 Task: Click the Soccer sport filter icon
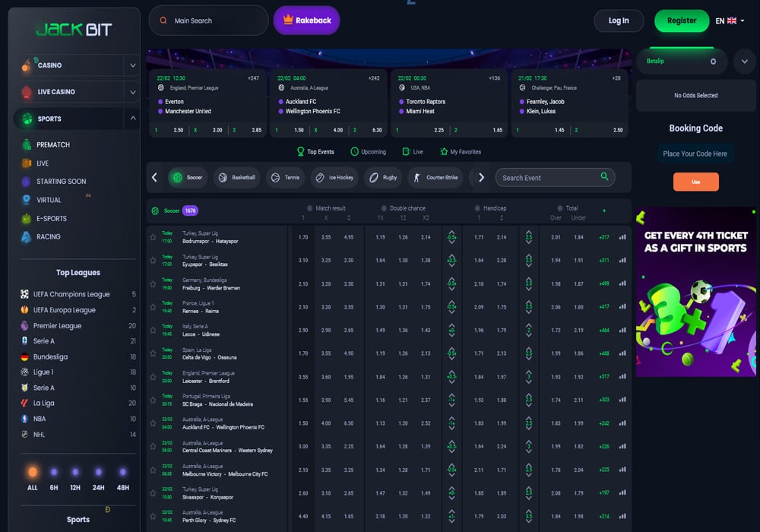177,177
